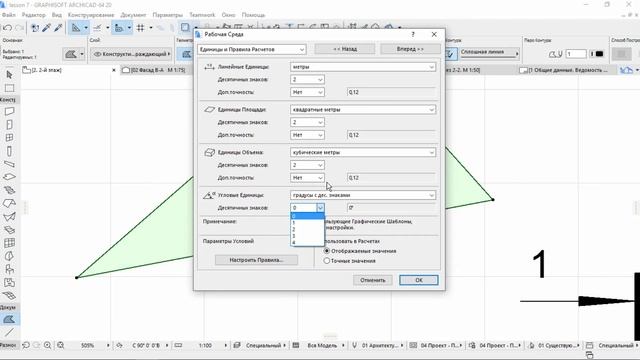
Task: Open Единицы и Правила Расчетов page dropdown
Action: tap(251, 49)
